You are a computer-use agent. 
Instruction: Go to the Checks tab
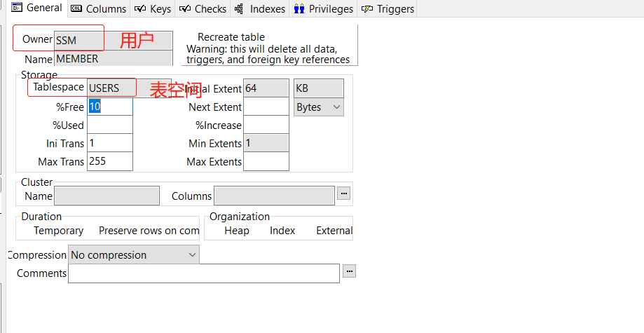tap(203, 9)
